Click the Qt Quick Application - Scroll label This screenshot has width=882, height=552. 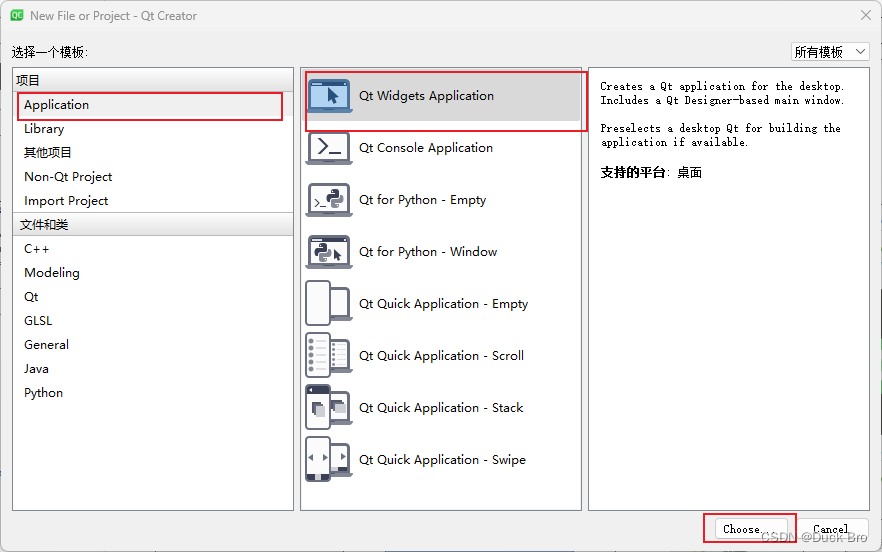coord(442,356)
